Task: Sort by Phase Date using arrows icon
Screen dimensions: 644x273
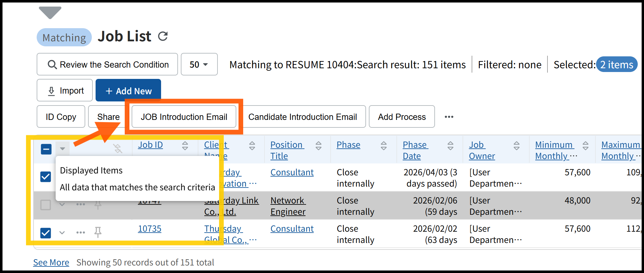Action: pos(450,145)
